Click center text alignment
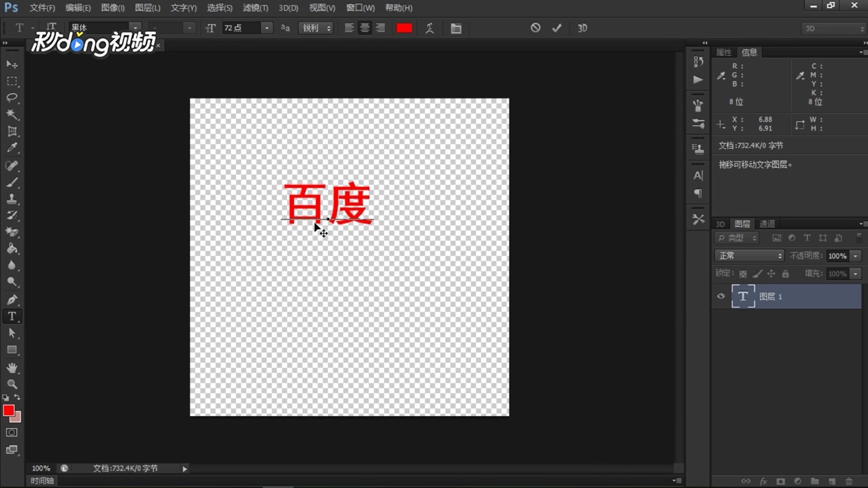This screenshot has width=868, height=488. click(x=364, y=28)
